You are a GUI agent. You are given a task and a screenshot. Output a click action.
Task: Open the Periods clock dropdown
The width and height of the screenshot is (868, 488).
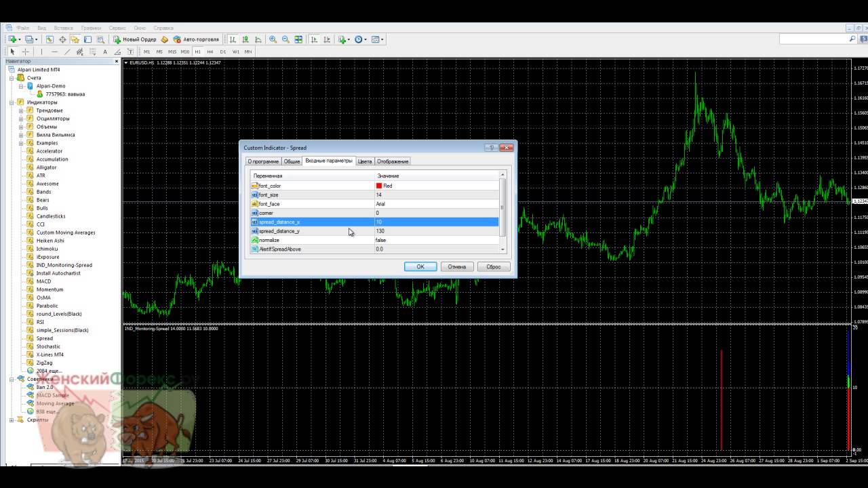tap(360, 39)
